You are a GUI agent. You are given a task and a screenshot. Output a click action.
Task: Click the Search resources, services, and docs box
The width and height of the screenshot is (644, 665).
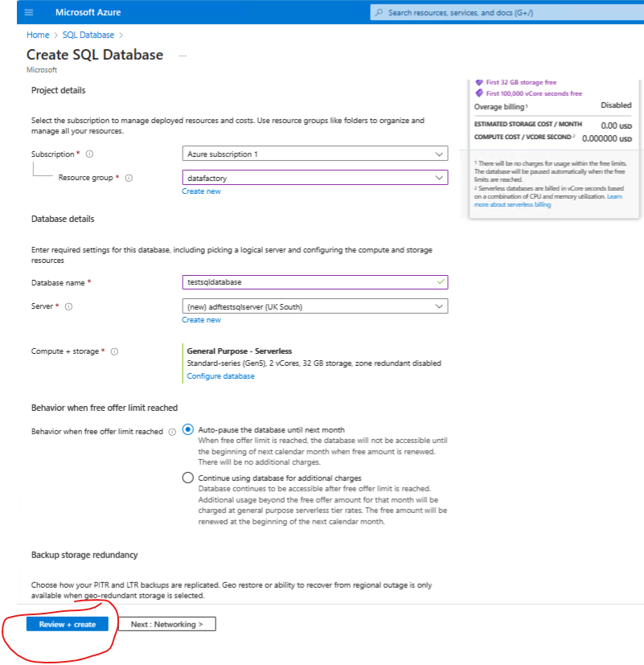click(x=507, y=12)
